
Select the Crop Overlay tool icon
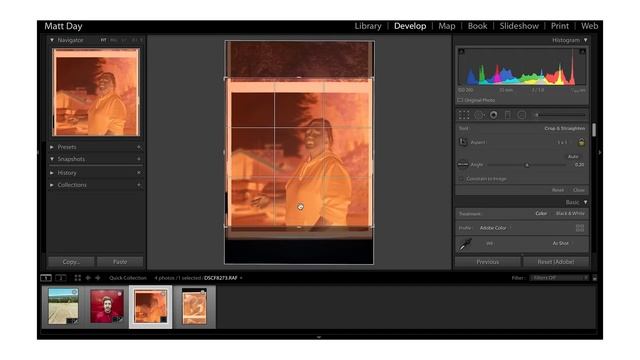point(464,115)
